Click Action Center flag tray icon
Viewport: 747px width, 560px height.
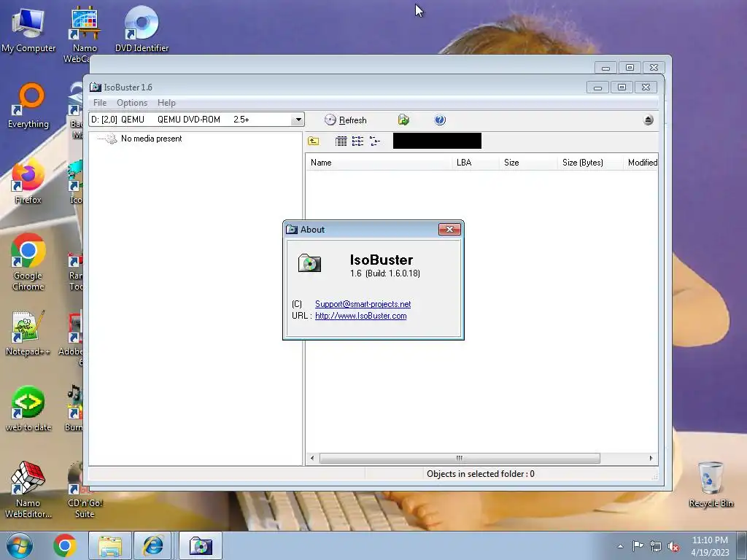pyautogui.click(x=638, y=546)
